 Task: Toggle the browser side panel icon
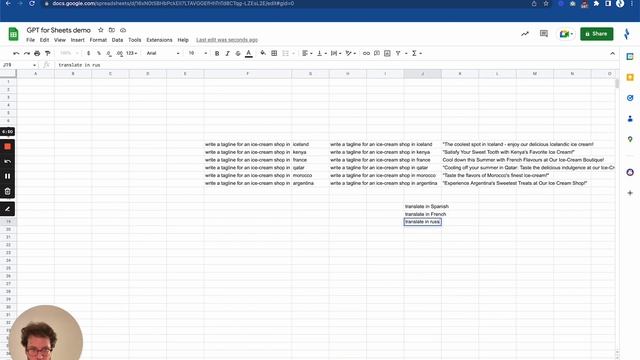coord(608,4)
